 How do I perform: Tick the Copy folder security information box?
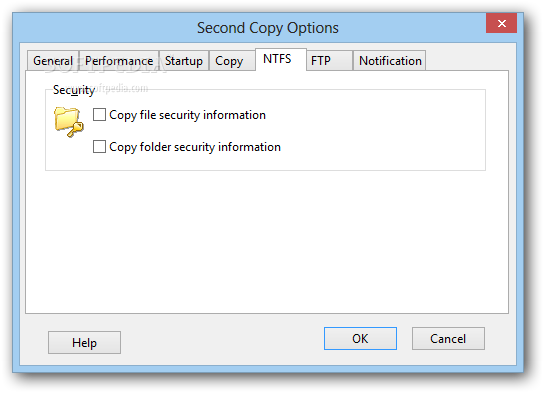[99, 146]
